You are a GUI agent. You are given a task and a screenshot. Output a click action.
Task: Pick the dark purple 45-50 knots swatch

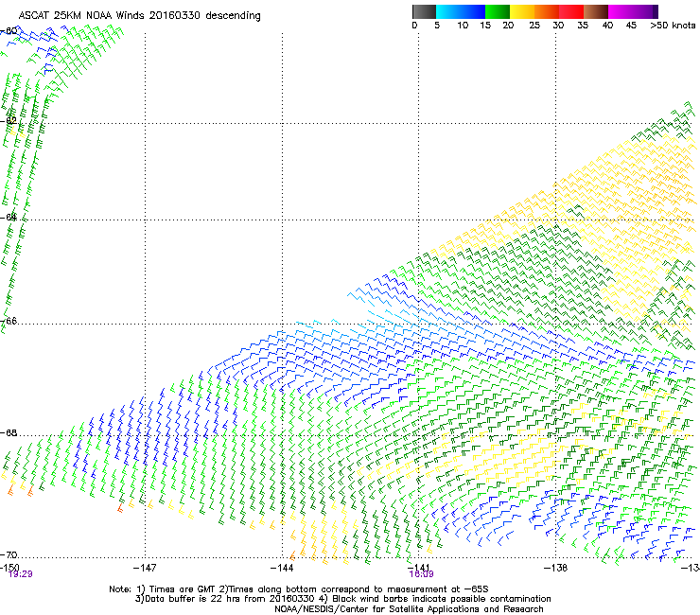pyautogui.click(x=645, y=11)
